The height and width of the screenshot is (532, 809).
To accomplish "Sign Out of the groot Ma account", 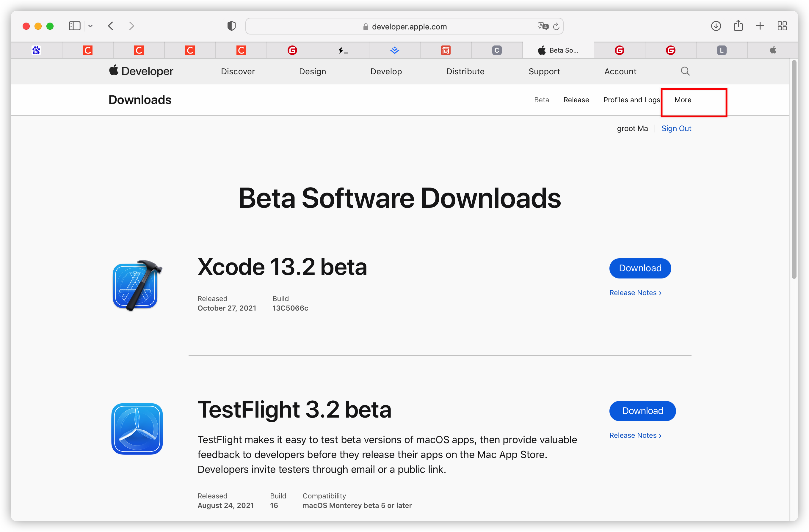I will point(676,128).
